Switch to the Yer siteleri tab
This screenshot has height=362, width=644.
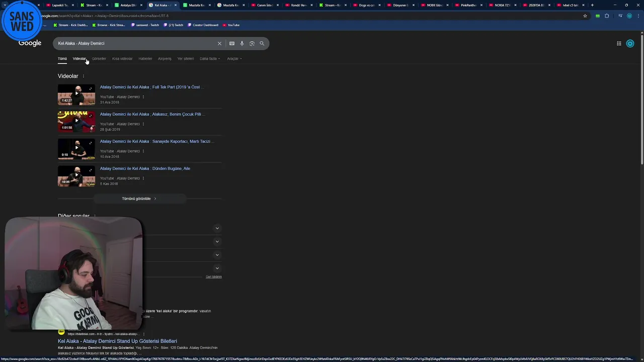pyautogui.click(x=186, y=58)
